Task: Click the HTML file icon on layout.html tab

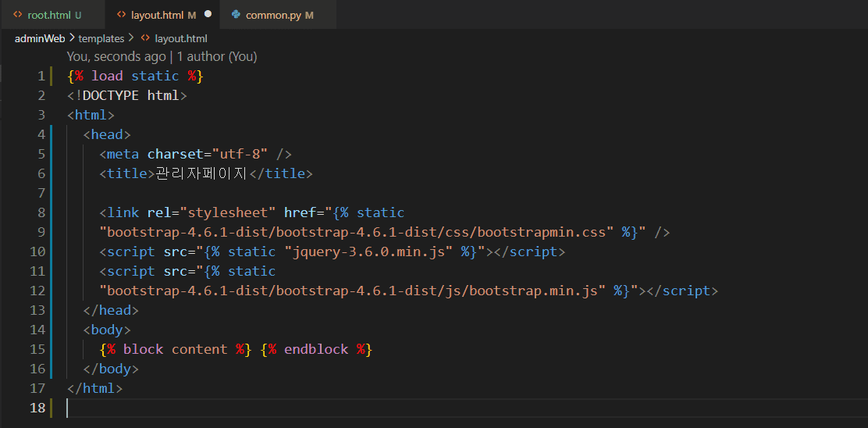Action: [121, 15]
